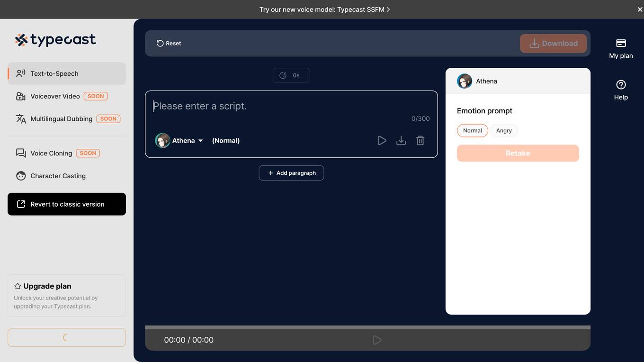Open the Typecast SSFM banner link
This screenshot has width=644, height=362.
coord(325,9)
